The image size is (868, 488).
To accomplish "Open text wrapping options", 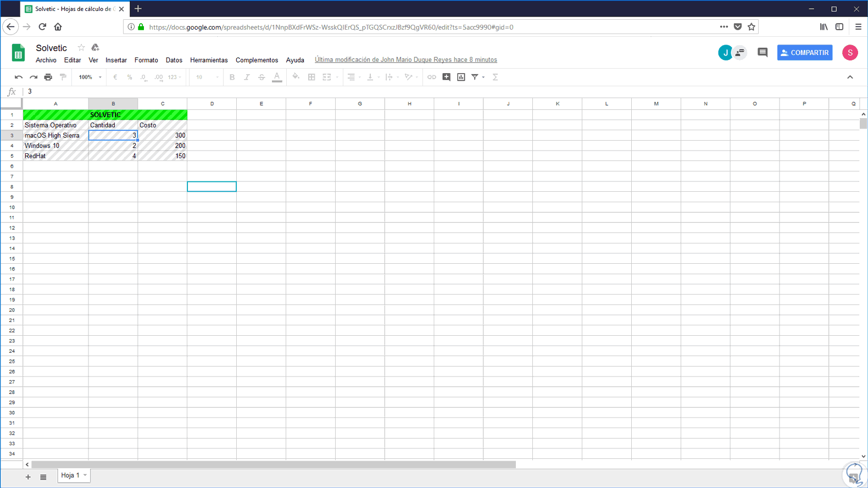I will [391, 77].
